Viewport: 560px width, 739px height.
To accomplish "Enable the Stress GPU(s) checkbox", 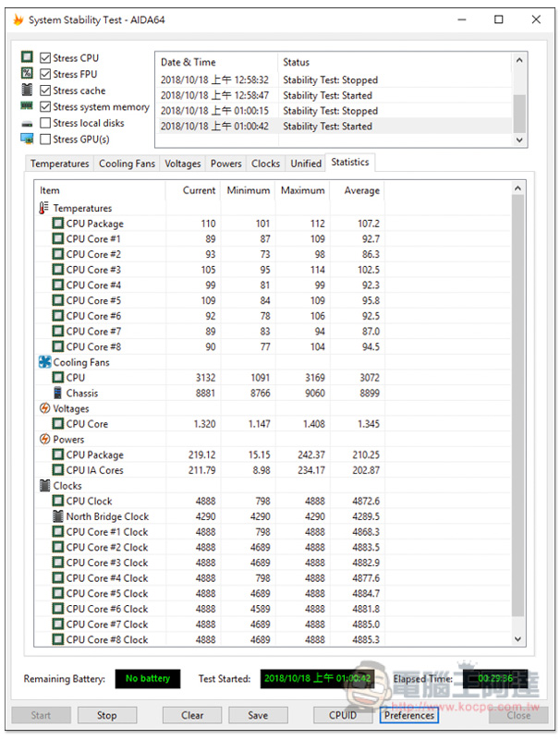I will point(45,139).
